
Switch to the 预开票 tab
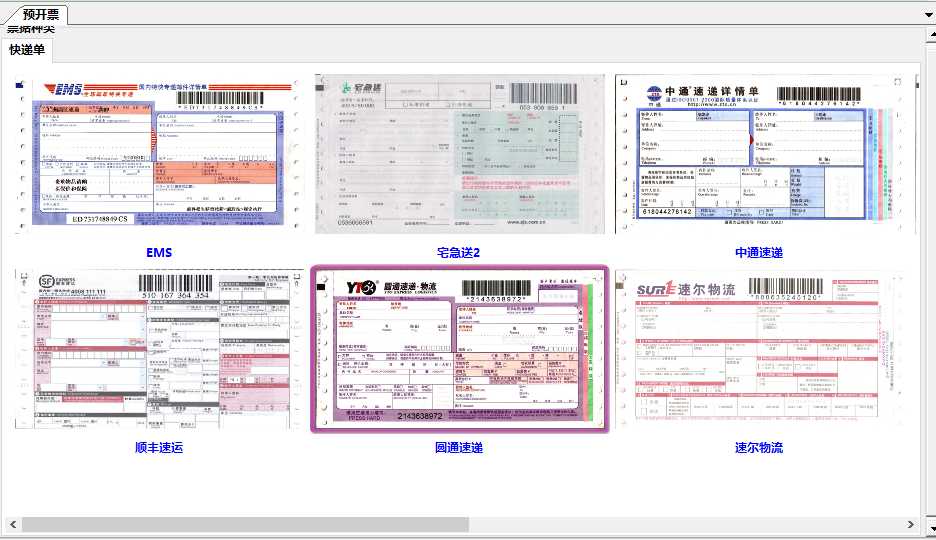41,14
